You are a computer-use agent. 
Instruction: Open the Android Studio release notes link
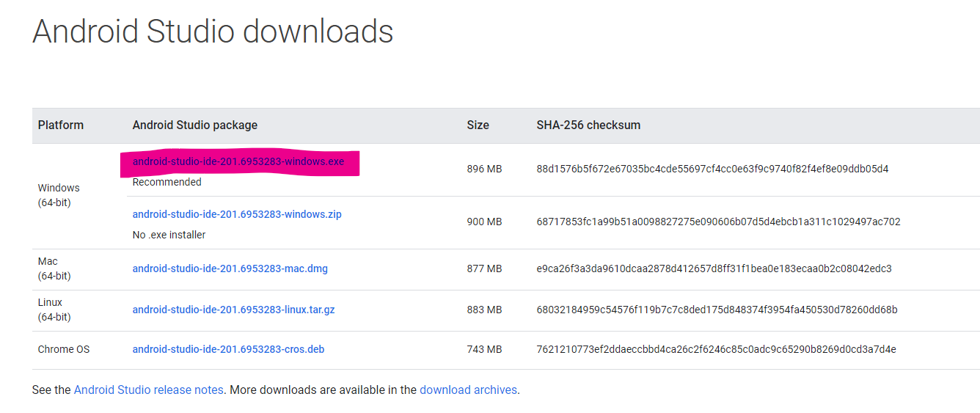[149, 390]
